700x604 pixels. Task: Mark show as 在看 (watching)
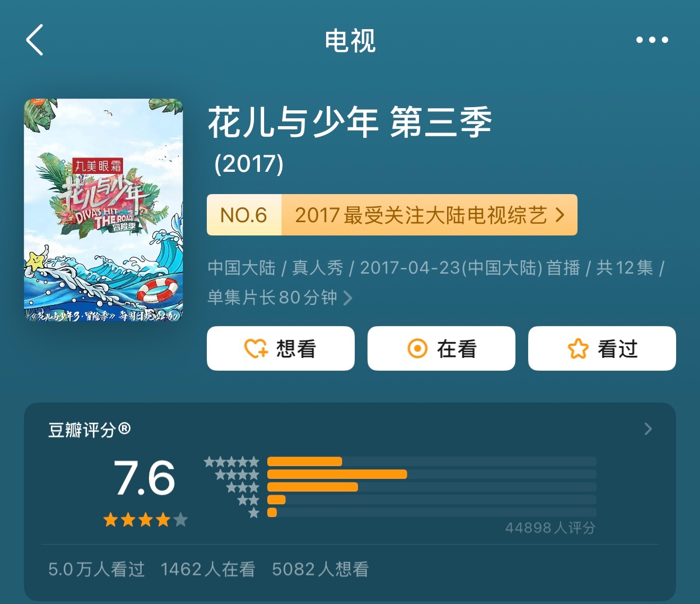[441, 348]
